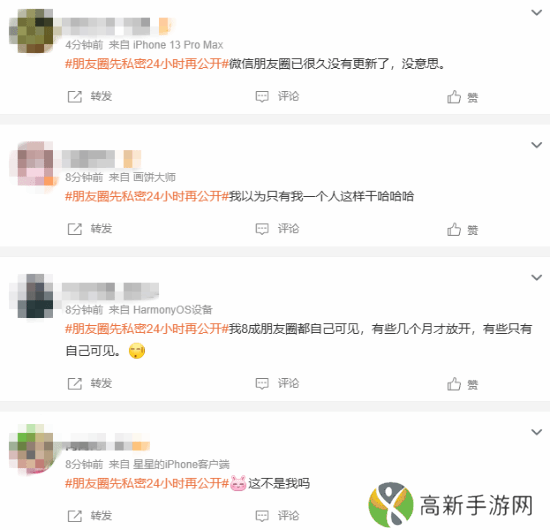The image size is (550, 530).
Task: Open the chevron dropdown on the 画饼大师 post
Action: [537, 145]
